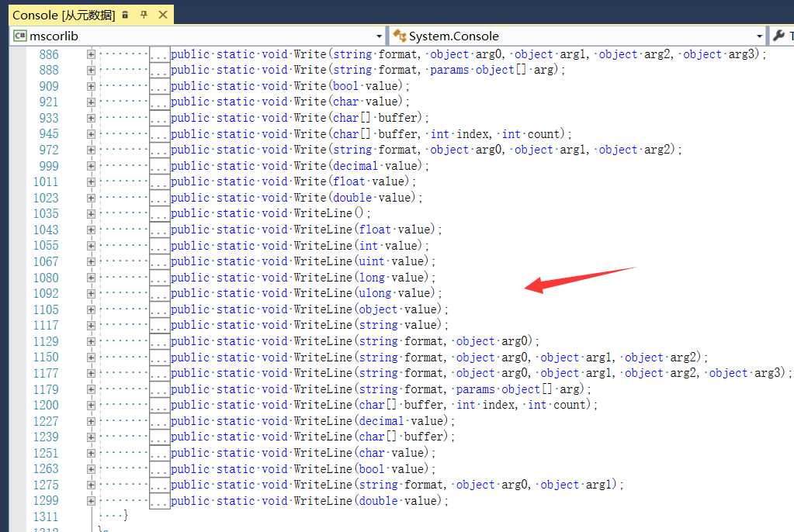
Task: Click 'Write(double value)' method declaration
Action: 296,198
